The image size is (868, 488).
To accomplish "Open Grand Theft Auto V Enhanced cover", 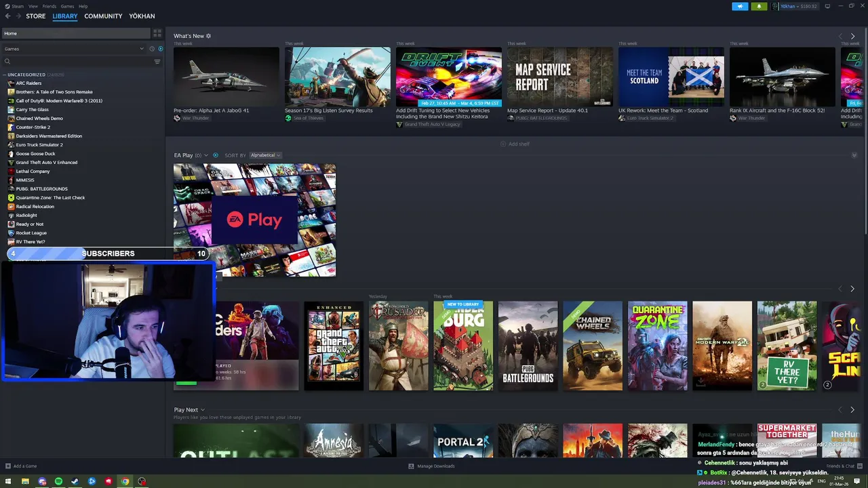I will 334,346.
